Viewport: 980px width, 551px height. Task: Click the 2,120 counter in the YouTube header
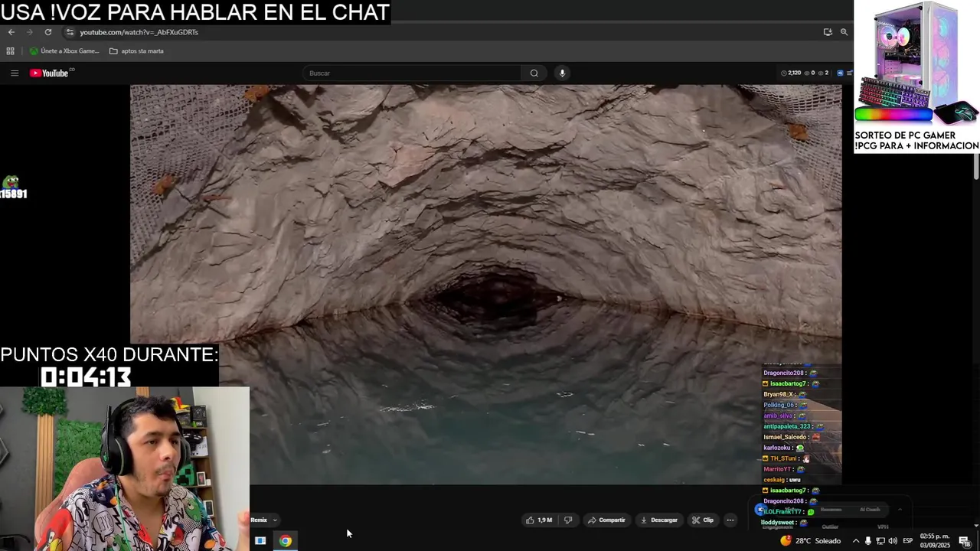click(x=791, y=73)
